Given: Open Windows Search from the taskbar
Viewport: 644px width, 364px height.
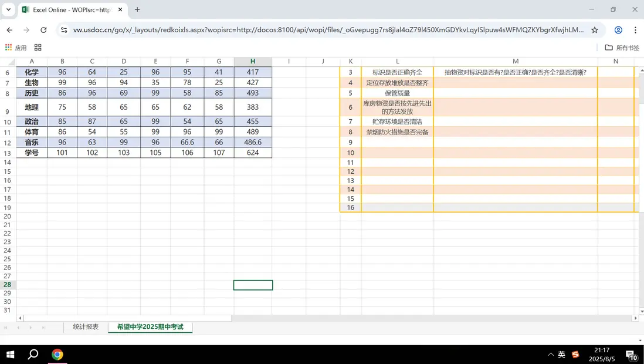Looking at the screenshot, I should [x=32, y=355].
